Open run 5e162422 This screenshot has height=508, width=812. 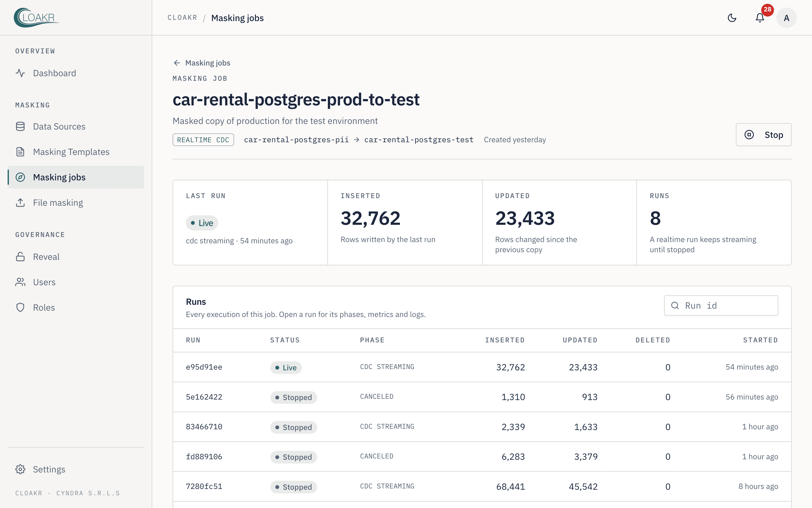click(482, 397)
